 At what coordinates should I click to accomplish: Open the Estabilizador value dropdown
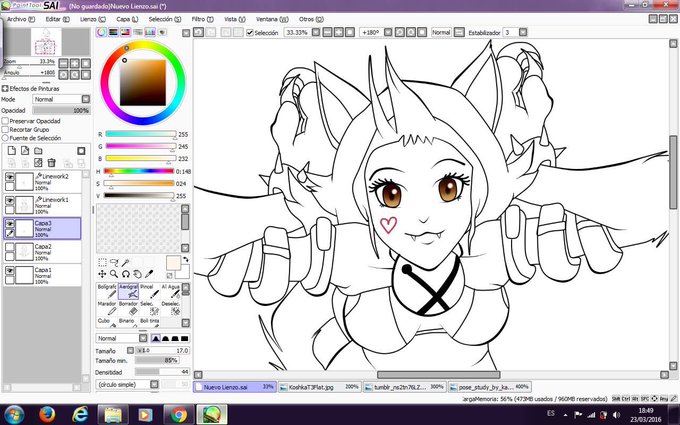click(x=523, y=32)
